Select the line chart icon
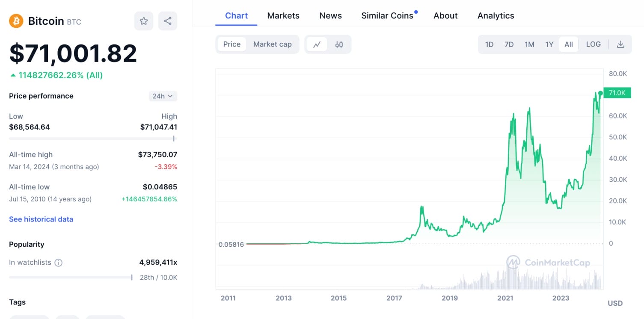This screenshot has width=644, height=319. (x=317, y=44)
